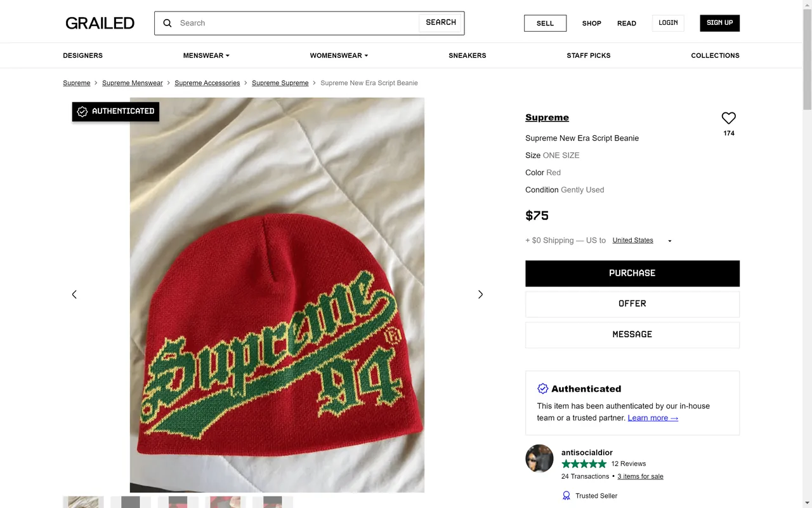Image resolution: width=812 pixels, height=508 pixels.
Task: Switch to STAFF PICKS section
Action: coord(589,55)
